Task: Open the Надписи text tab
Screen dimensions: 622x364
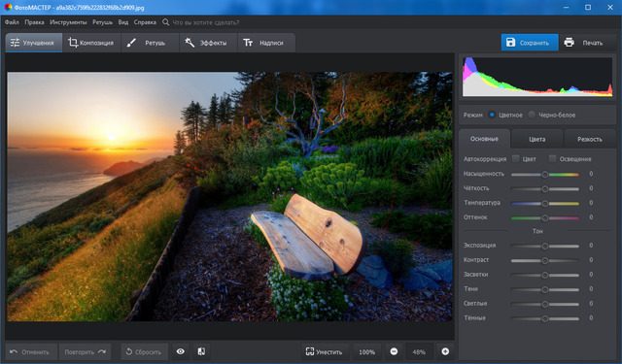Action: (x=266, y=43)
